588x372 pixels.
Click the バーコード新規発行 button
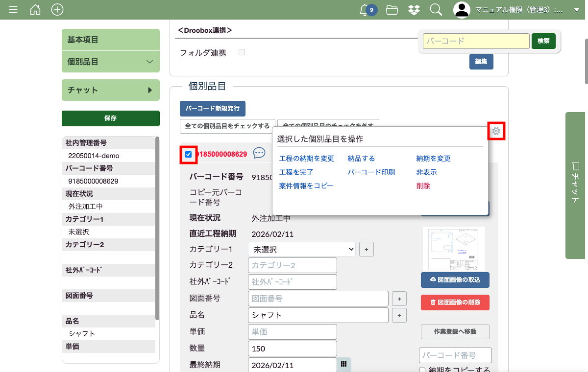[x=212, y=108]
